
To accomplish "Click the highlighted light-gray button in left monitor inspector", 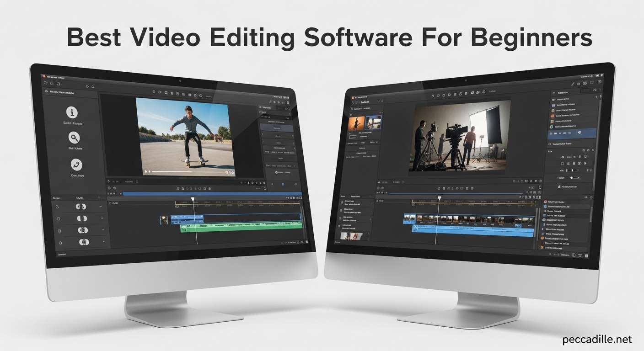I will tap(276, 128).
